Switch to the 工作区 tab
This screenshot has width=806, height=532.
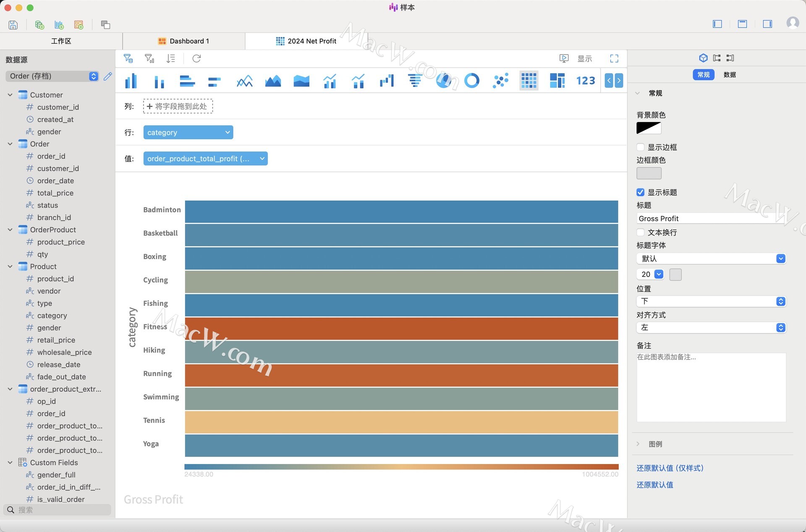(61, 41)
